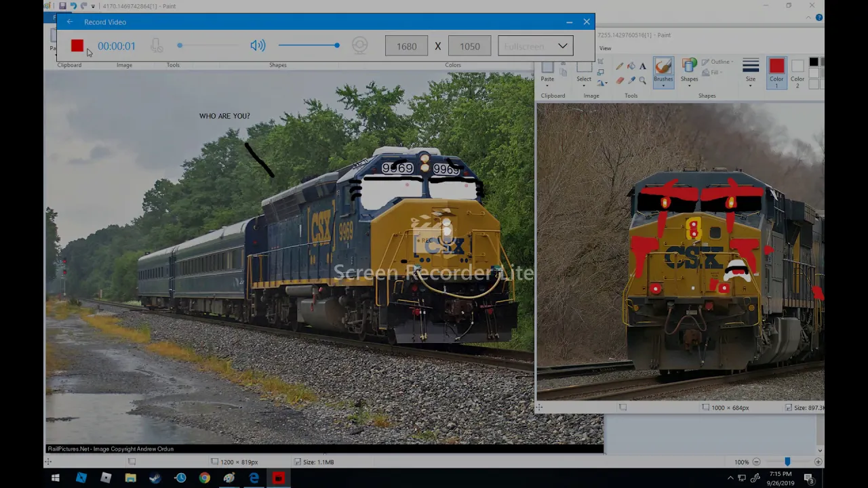Select the Color picker eyedropper
Screen dimensions: 868x488
pos(631,80)
